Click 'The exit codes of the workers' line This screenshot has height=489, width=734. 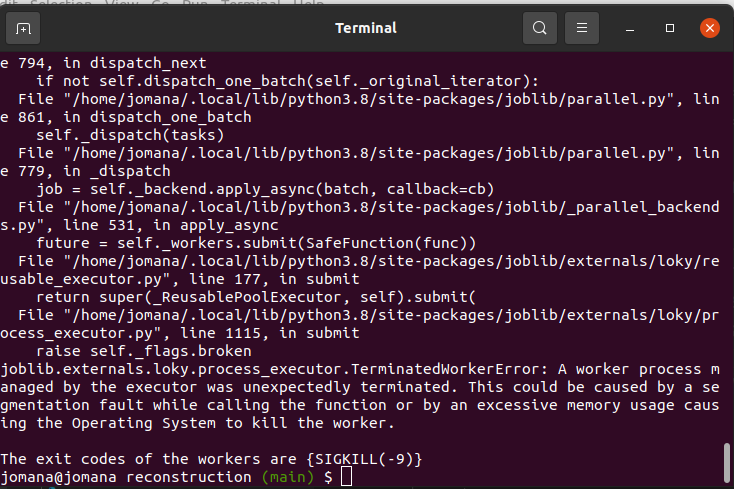click(211, 459)
